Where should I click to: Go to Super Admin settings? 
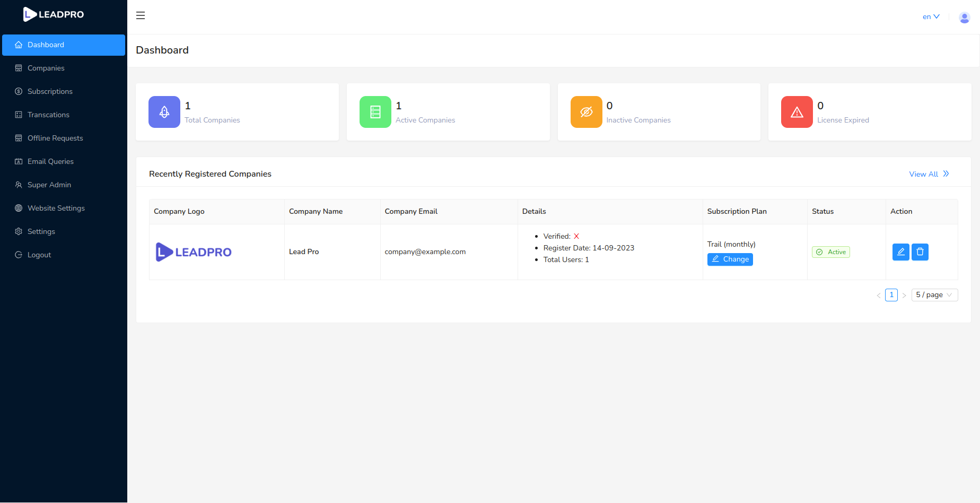coord(49,185)
